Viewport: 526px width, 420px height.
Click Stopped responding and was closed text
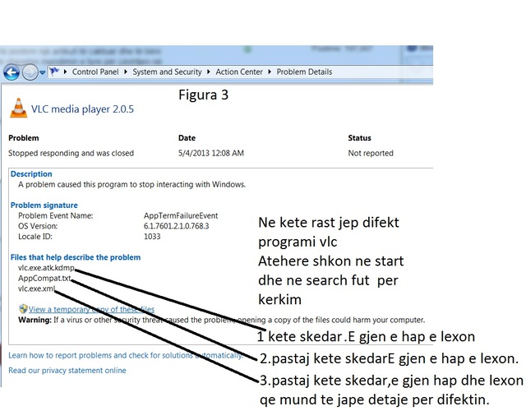[72, 153]
